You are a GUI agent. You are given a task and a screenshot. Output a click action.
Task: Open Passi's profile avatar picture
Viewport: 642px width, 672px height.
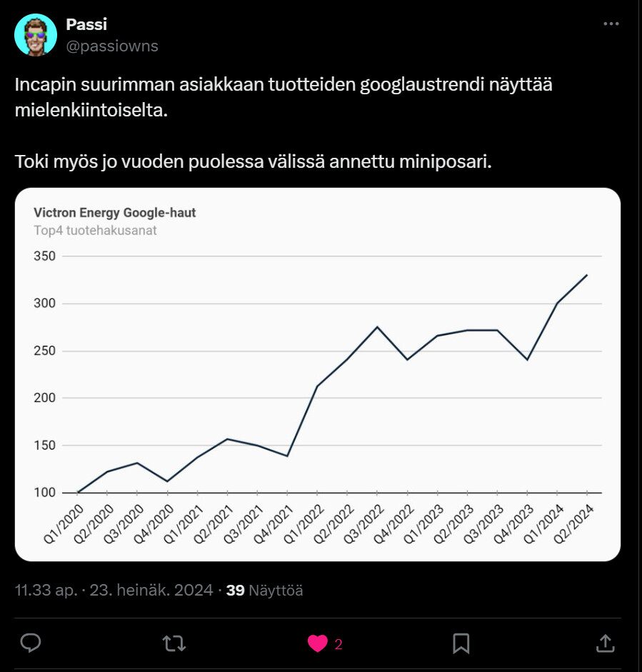coord(36,35)
